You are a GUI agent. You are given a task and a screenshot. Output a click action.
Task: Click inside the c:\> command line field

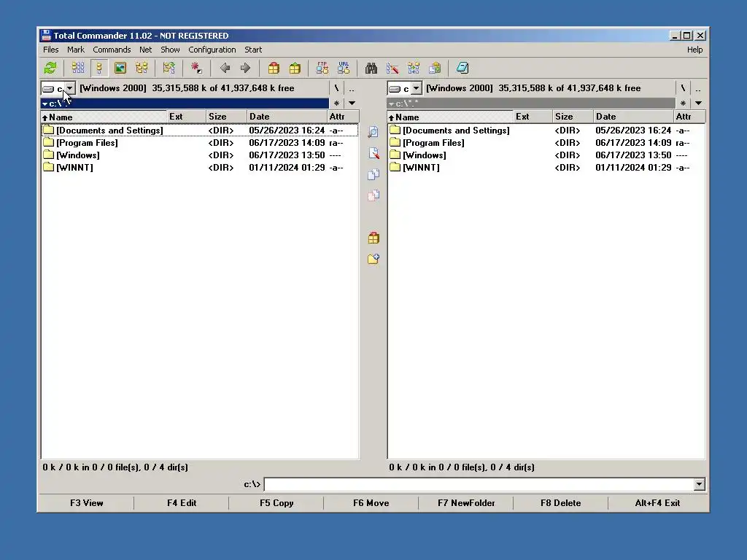click(x=479, y=484)
